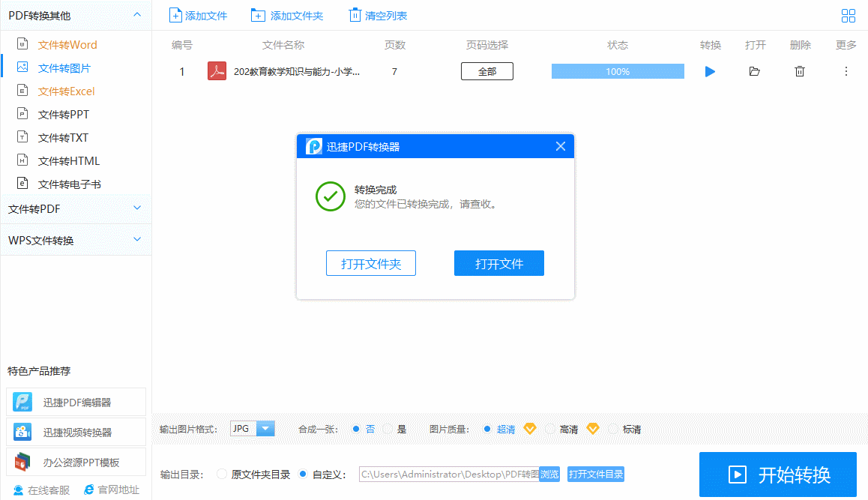Image resolution: width=868 pixels, height=500 pixels.
Task: Expand the 文件转PDF section
Action: pos(75,208)
